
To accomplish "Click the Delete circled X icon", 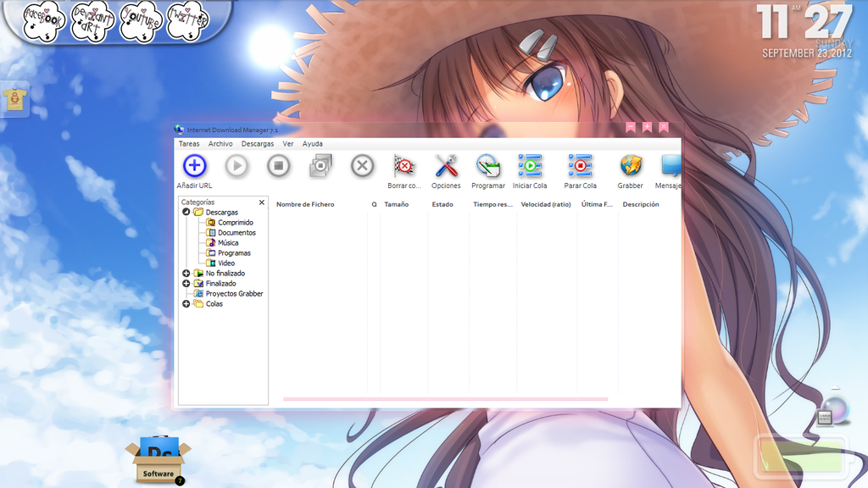I will [363, 166].
